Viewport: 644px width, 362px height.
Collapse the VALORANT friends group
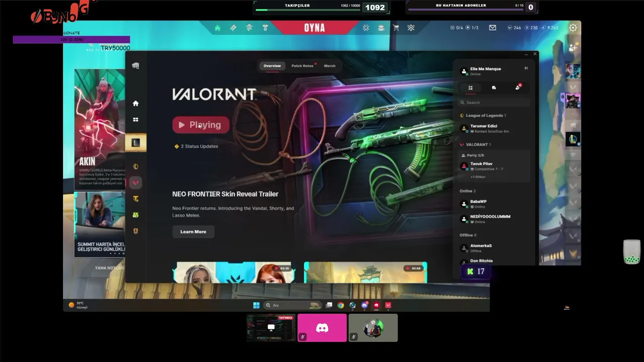point(475,144)
